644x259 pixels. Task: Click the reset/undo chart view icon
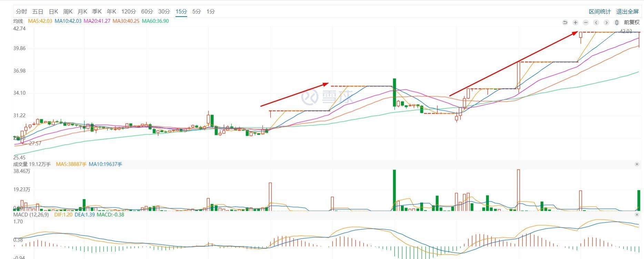coord(565,22)
